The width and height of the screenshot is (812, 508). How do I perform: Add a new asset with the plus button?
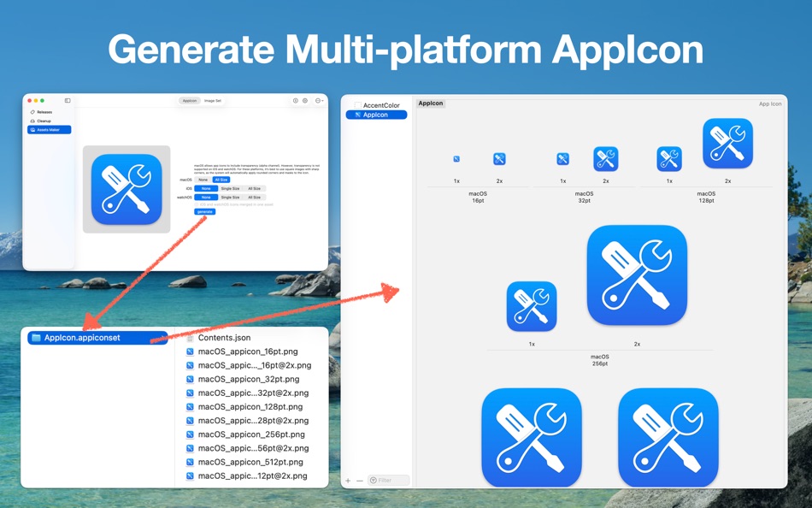click(x=347, y=480)
